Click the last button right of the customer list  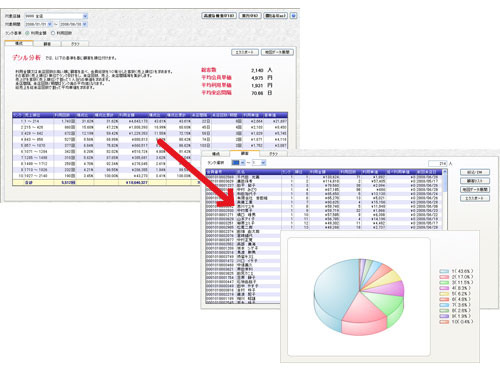click(475, 198)
